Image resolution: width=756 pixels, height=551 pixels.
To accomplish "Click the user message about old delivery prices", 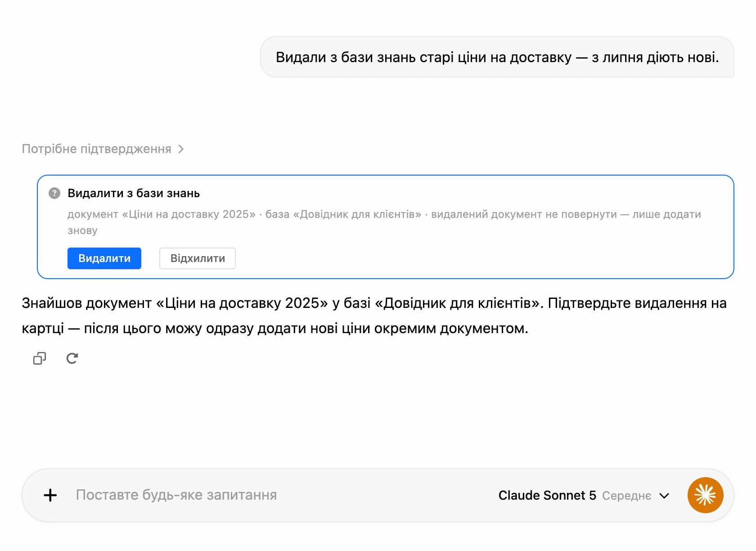I will [497, 57].
